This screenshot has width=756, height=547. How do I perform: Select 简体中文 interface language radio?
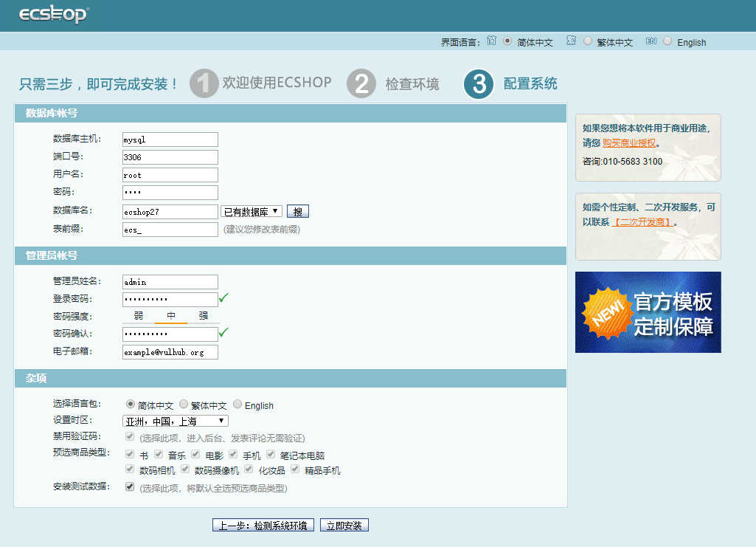click(x=507, y=41)
